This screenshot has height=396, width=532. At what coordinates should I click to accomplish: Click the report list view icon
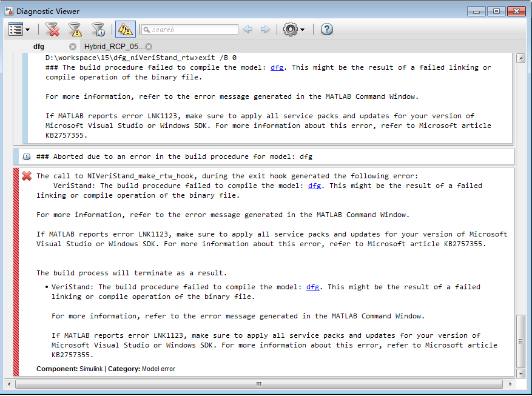pos(16,30)
